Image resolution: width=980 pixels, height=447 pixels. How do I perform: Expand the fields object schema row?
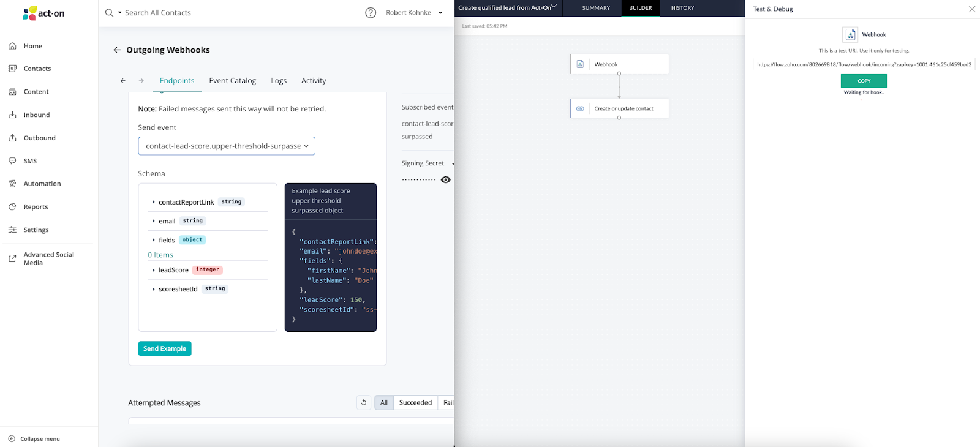pos(153,240)
